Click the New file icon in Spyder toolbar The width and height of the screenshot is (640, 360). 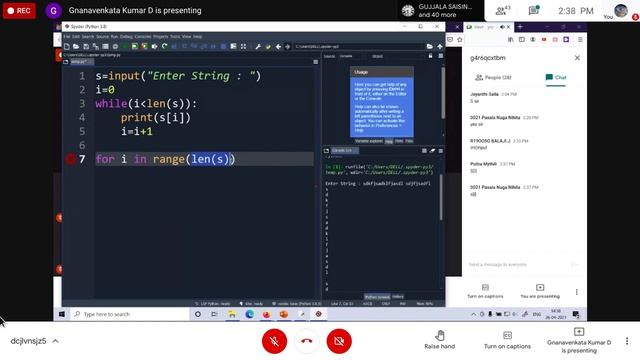point(67,47)
